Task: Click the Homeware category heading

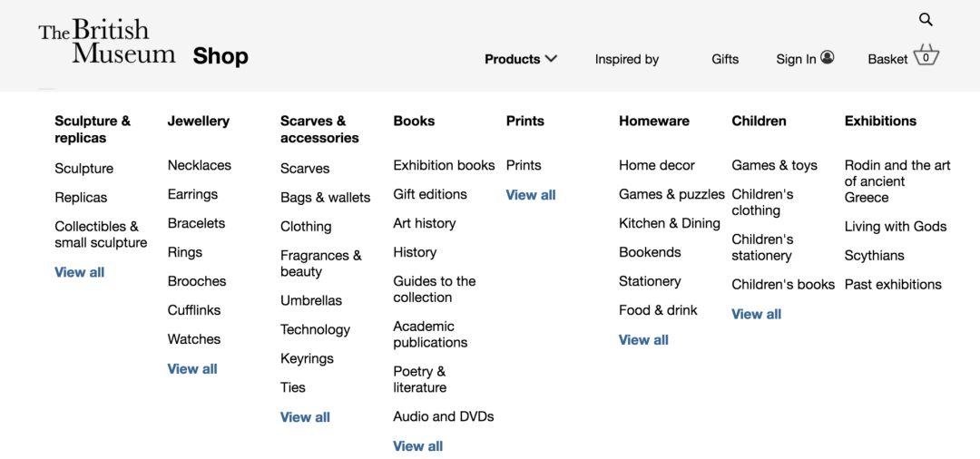Action: (x=654, y=121)
